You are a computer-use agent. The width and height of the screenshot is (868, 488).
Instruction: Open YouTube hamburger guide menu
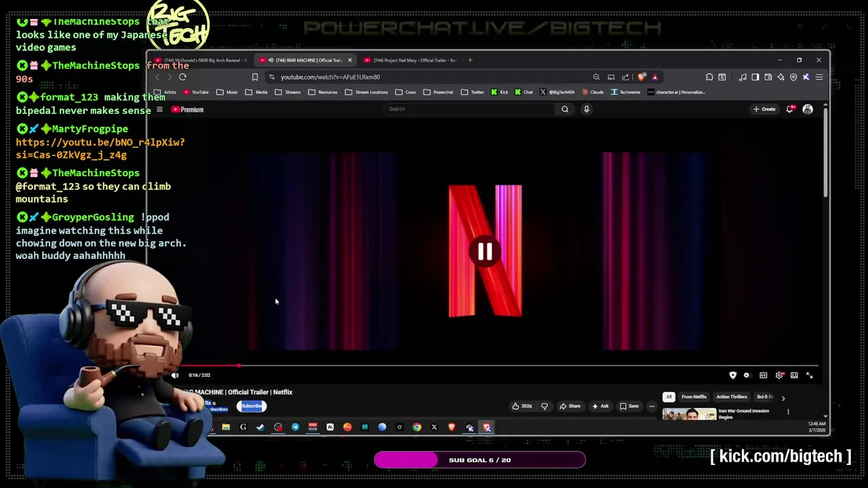(x=159, y=109)
